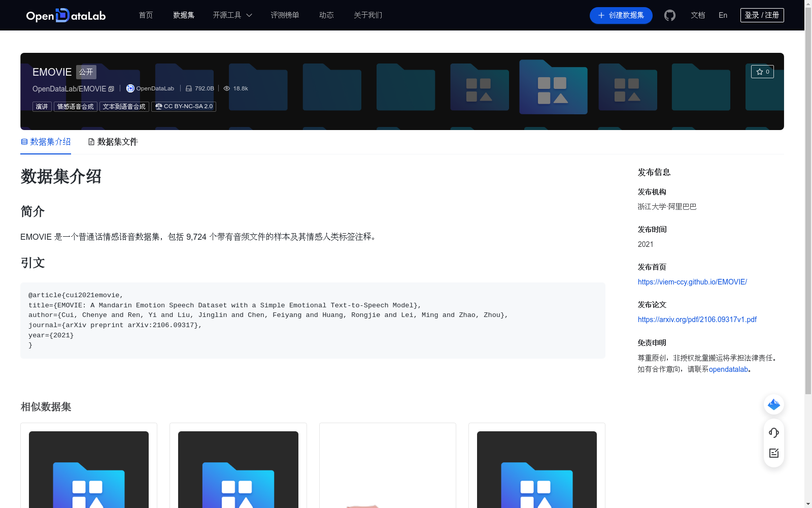Click the CC BY-NC-SA 2.0 license tag
Screen dimensions: 812x508
tap(184, 107)
